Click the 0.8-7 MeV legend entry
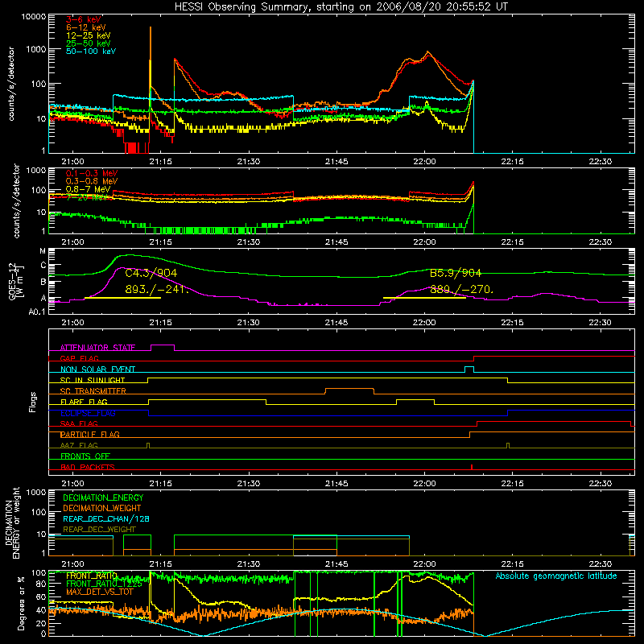 pyautogui.click(x=88, y=189)
